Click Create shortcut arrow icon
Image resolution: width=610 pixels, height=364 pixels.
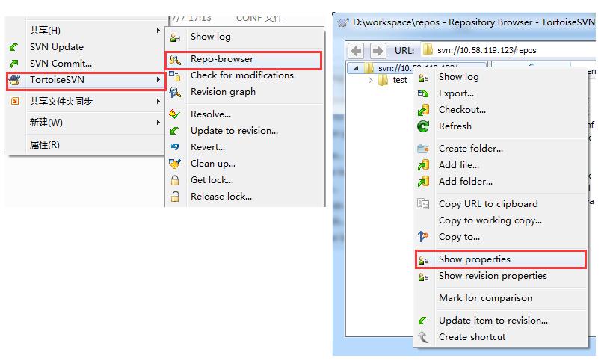point(423,337)
